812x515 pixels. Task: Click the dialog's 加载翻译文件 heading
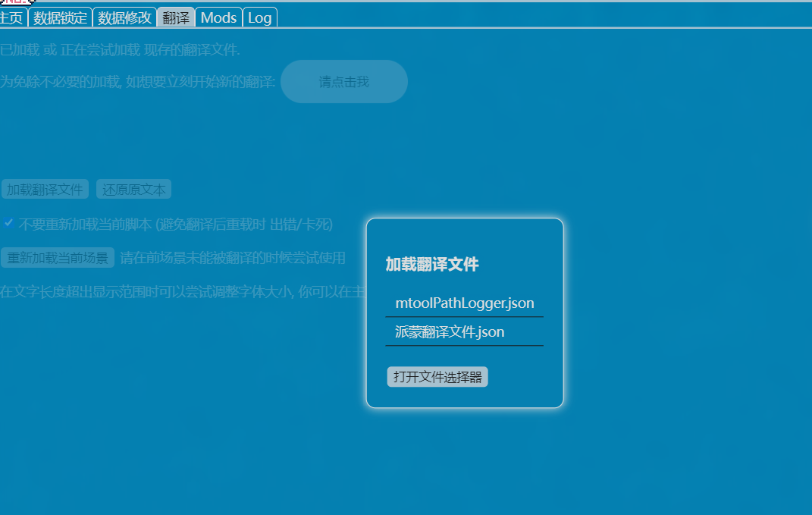pyautogui.click(x=431, y=264)
